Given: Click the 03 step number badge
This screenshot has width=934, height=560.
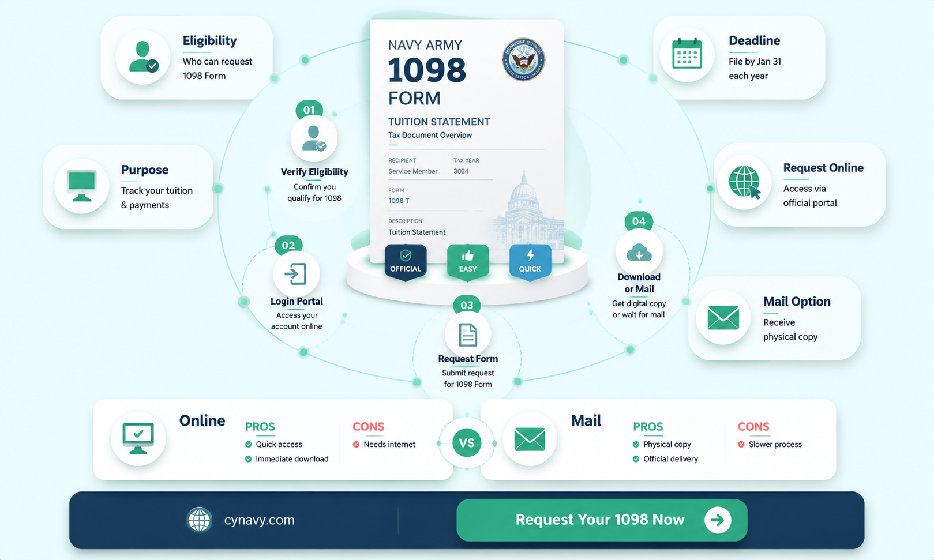Looking at the screenshot, I should coord(467,305).
